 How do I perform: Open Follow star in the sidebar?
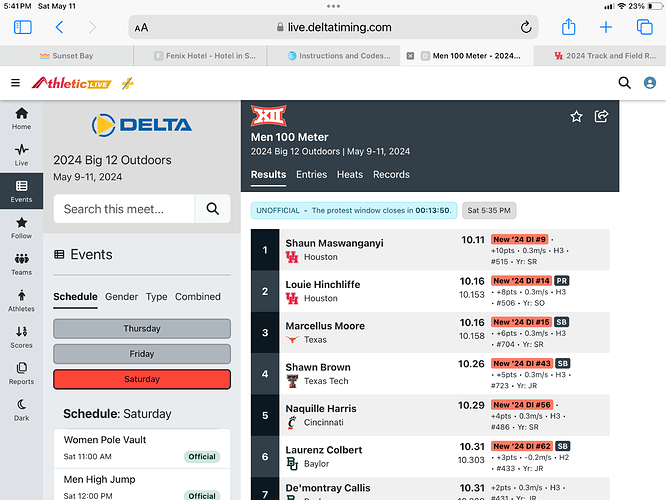pyautogui.click(x=21, y=228)
